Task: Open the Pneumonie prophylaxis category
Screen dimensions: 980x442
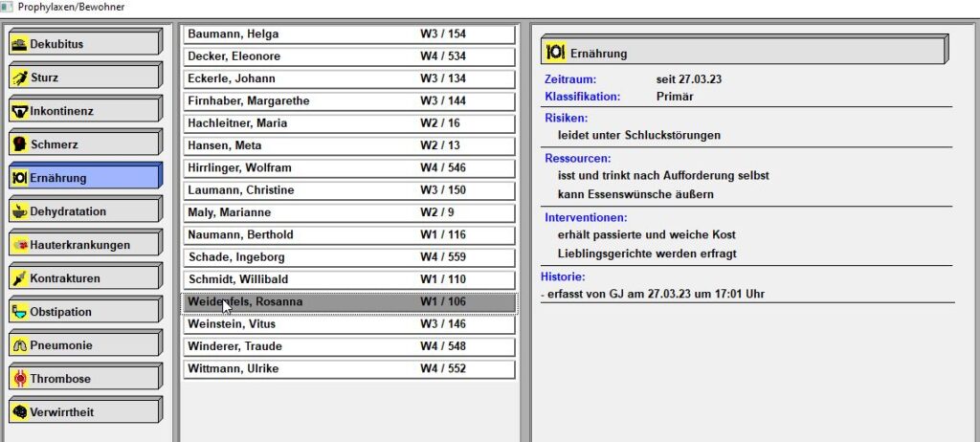Action: coord(84,345)
